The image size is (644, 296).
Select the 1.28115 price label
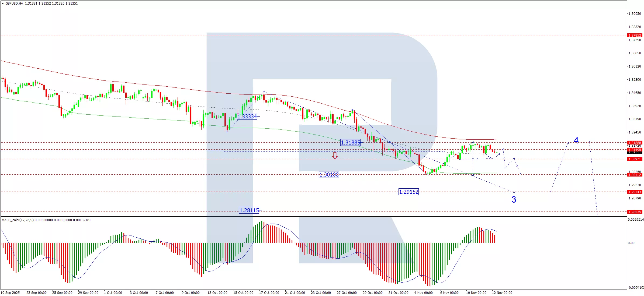tap(249, 210)
